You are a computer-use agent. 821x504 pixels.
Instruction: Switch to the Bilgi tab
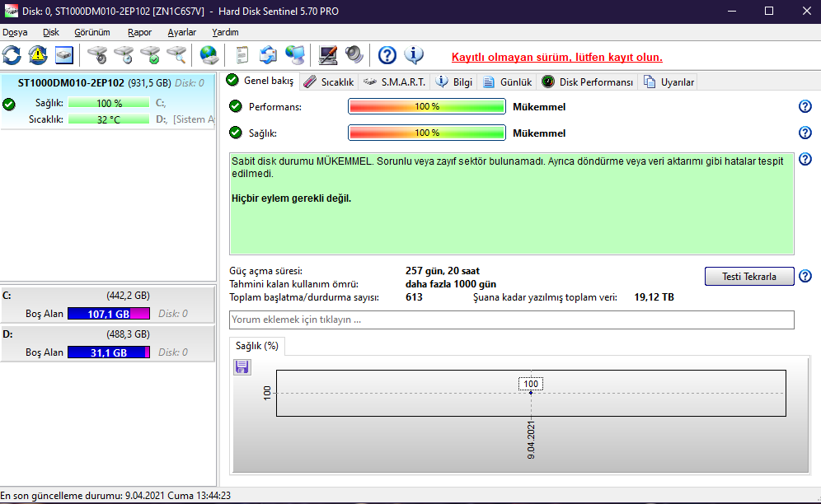(454, 82)
